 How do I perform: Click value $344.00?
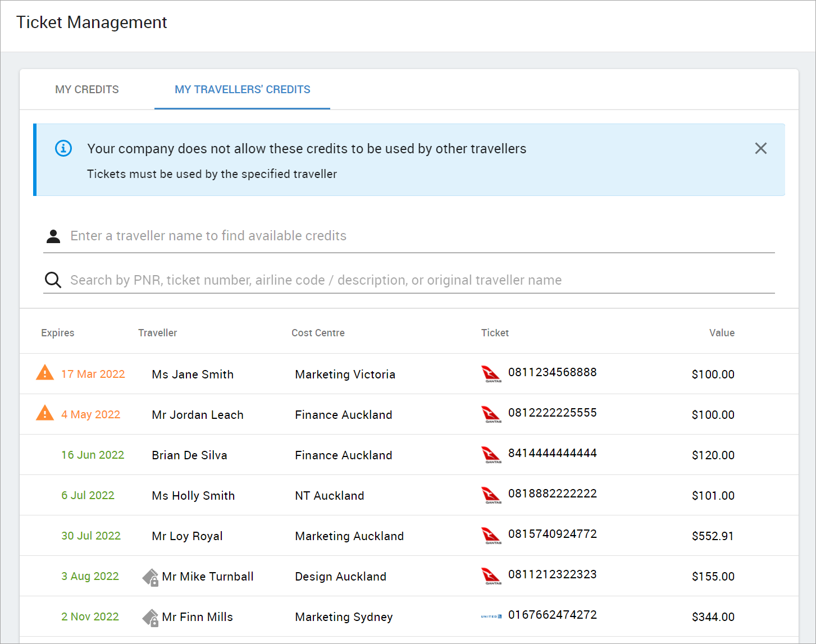(713, 617)
